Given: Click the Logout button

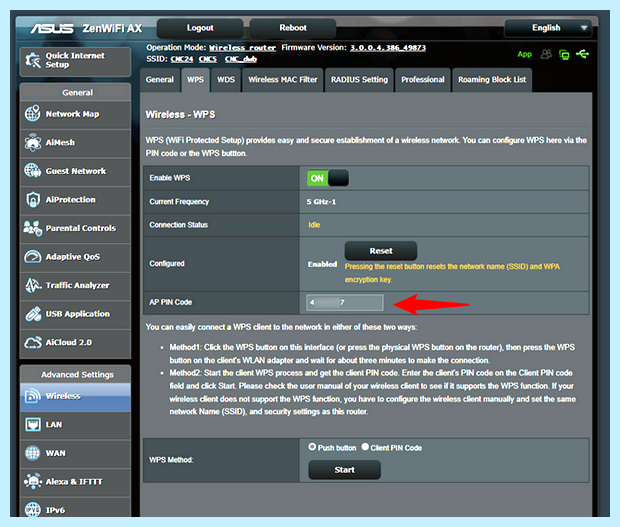Looking at the screenshot, I should point(200,28).
